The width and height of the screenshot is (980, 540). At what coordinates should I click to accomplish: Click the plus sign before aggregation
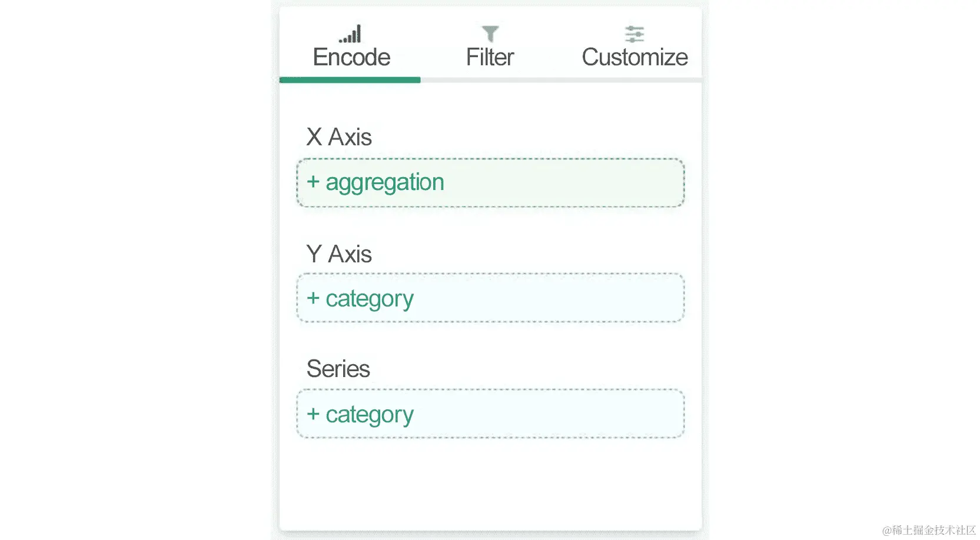coord(313,182)
